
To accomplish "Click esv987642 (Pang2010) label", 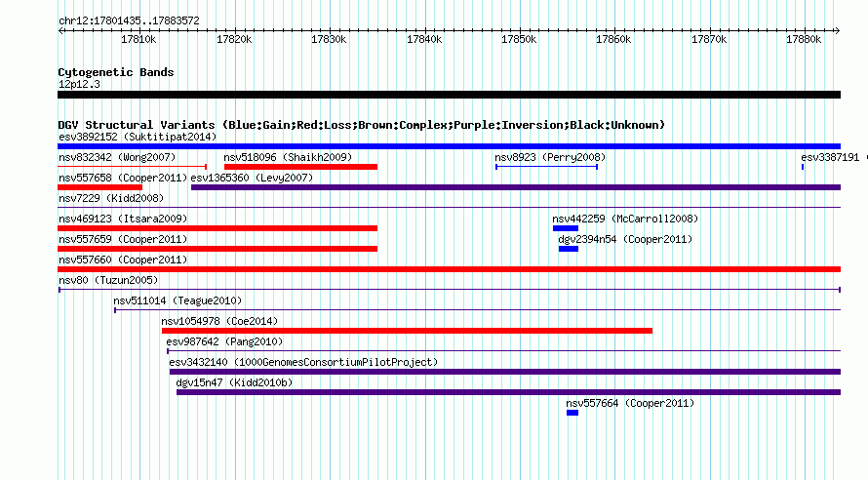I will coord(224,341).
